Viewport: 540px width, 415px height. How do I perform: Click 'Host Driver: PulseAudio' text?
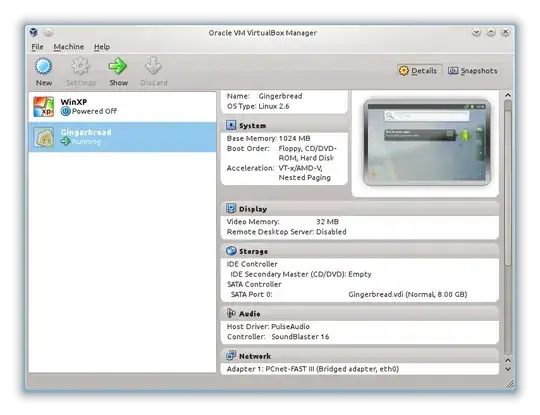coord(268,326)
